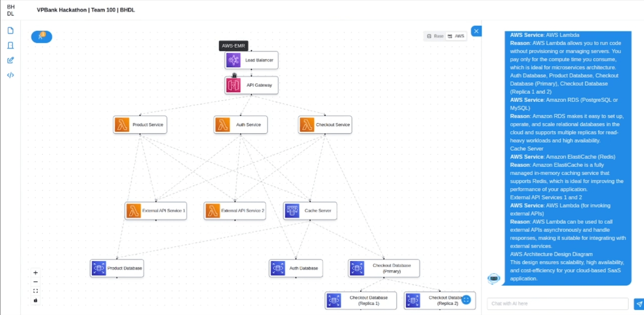This screenshot has height=315, width=644.
Task: Click Checkout Database (Replica 2) icon
Action: tap(413, 301)
